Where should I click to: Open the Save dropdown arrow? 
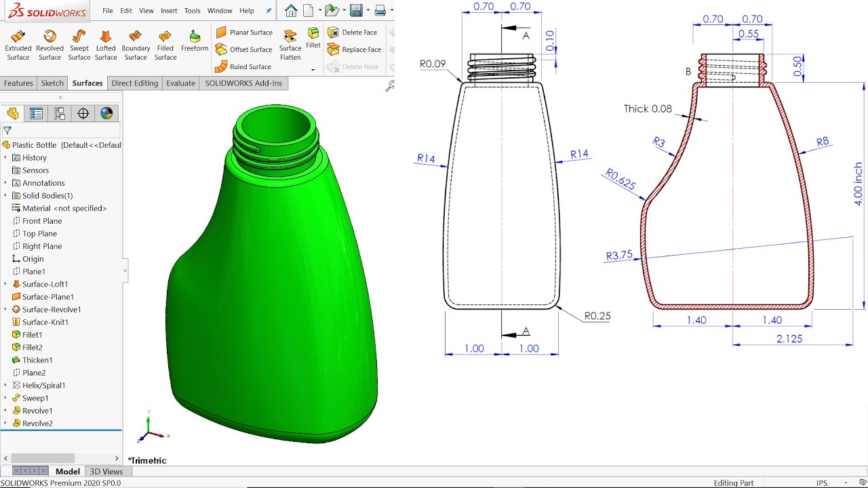click(368, 11)
